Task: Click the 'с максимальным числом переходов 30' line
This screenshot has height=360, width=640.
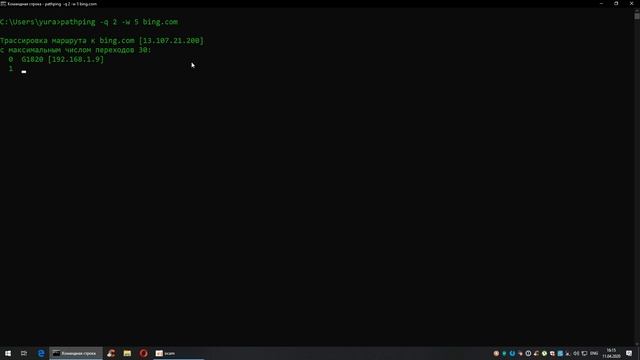Action: (76, 50)
